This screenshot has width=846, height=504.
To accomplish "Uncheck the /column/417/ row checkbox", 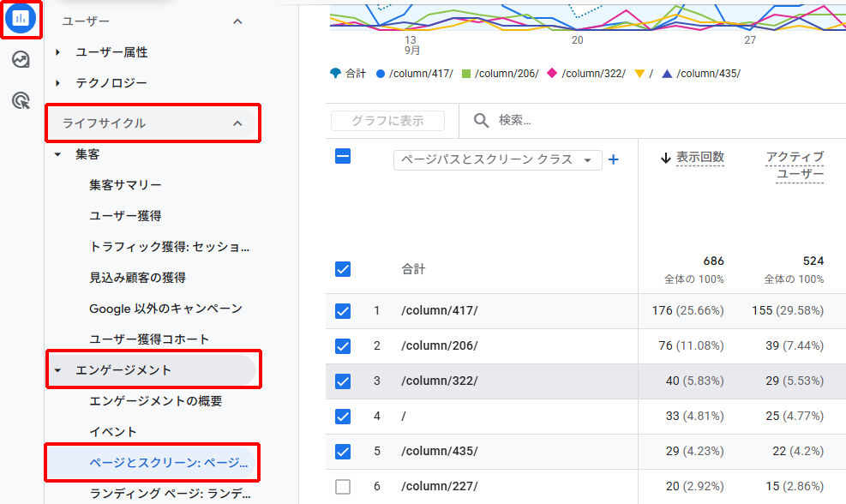I will pos(343,311).
